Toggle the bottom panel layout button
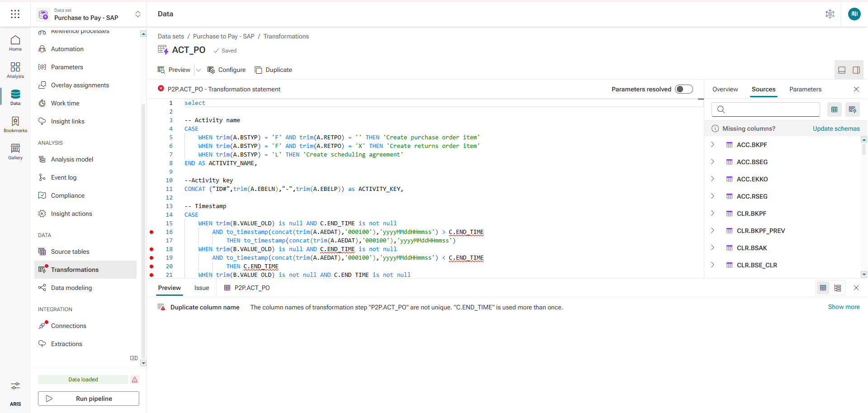 point(842,70)
